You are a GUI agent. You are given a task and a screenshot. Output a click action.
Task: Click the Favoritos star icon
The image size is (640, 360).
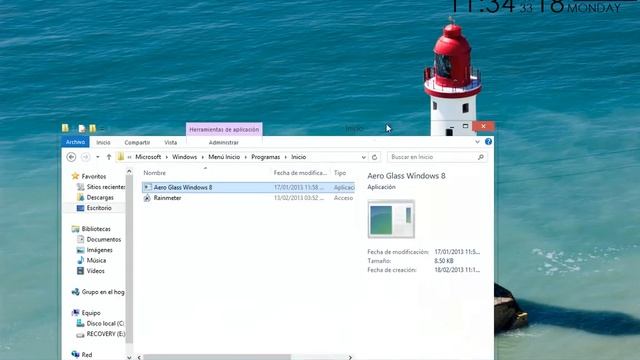pyautogui.click(x=75, y=176)
